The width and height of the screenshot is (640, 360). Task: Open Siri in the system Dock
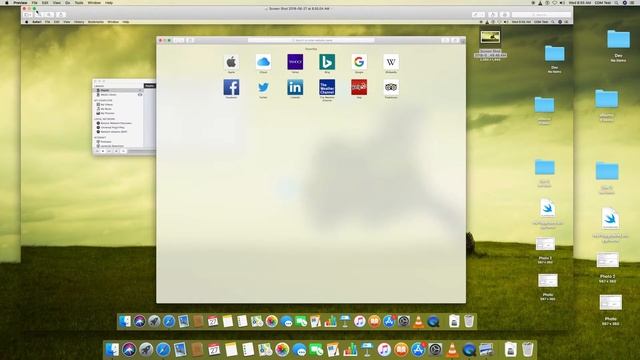tap(129, 350)
